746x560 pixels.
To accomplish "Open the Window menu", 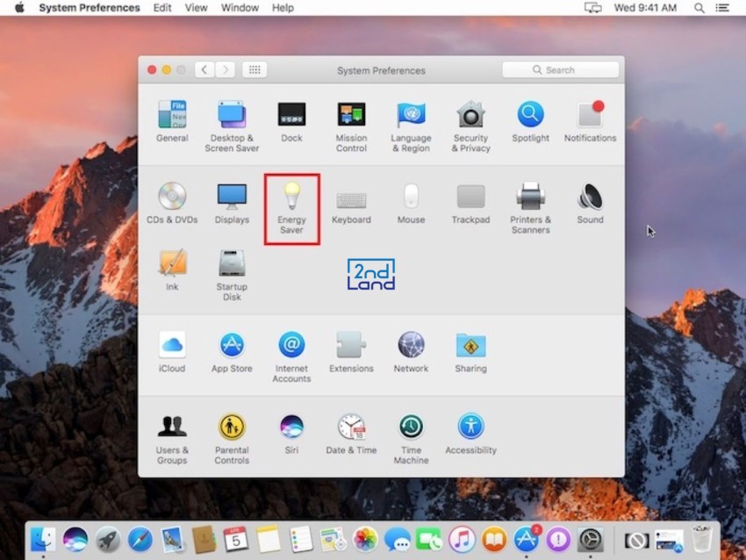I will point(240,8).
